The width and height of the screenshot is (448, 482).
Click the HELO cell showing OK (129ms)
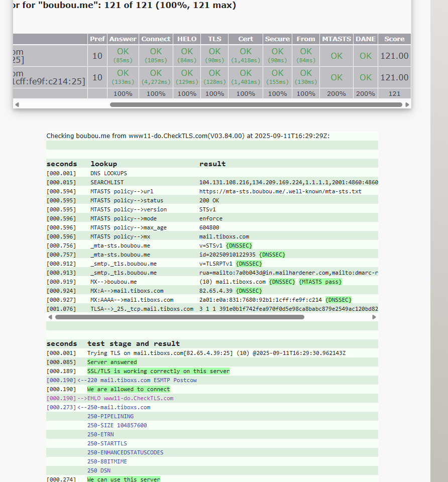tap(187, 77)
